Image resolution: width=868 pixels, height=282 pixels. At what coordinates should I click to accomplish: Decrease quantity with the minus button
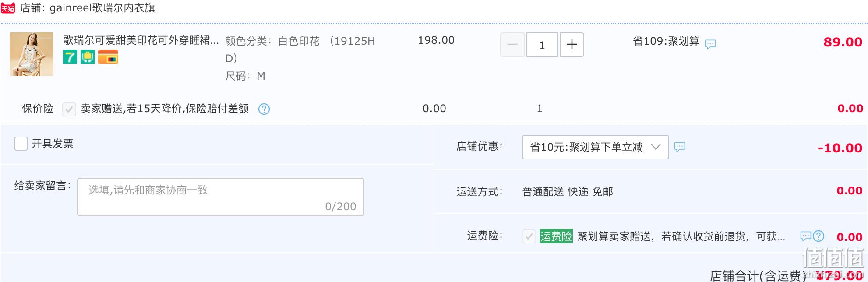pyautogui.click(x=512, y=45)
